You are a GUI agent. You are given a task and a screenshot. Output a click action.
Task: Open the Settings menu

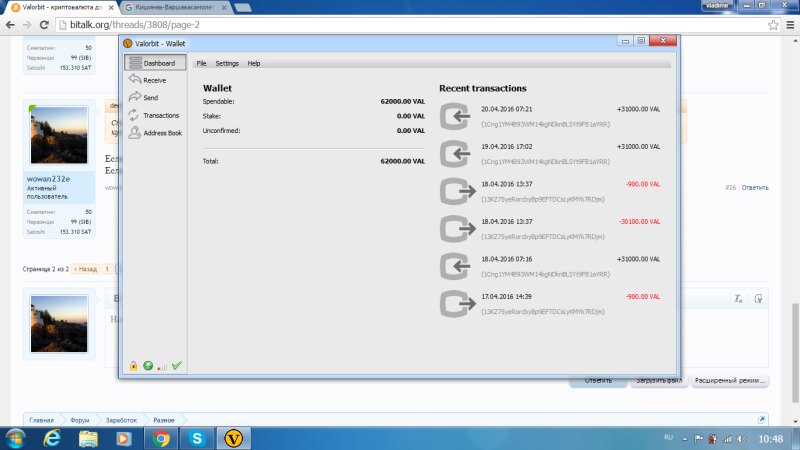pos(227,63)
